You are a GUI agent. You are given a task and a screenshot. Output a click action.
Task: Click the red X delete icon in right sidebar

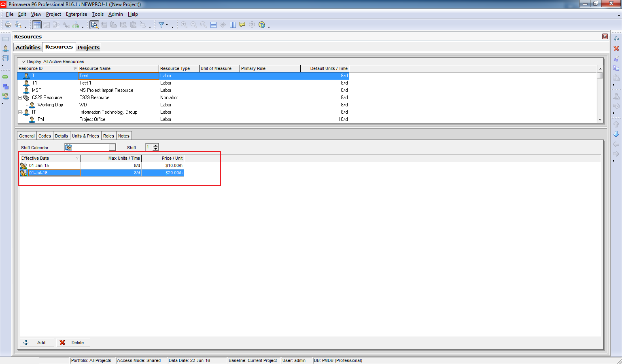pos(616,49)
